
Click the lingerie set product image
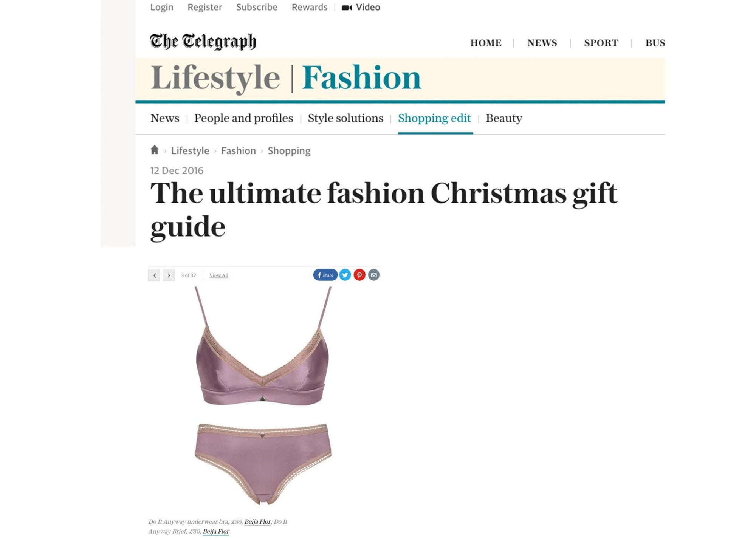[x=263, y=395]
